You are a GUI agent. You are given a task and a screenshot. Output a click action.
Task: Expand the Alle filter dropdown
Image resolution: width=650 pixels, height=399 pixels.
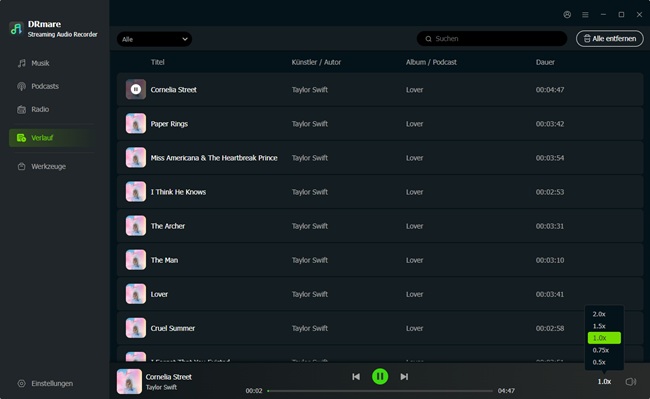[154, 39]
